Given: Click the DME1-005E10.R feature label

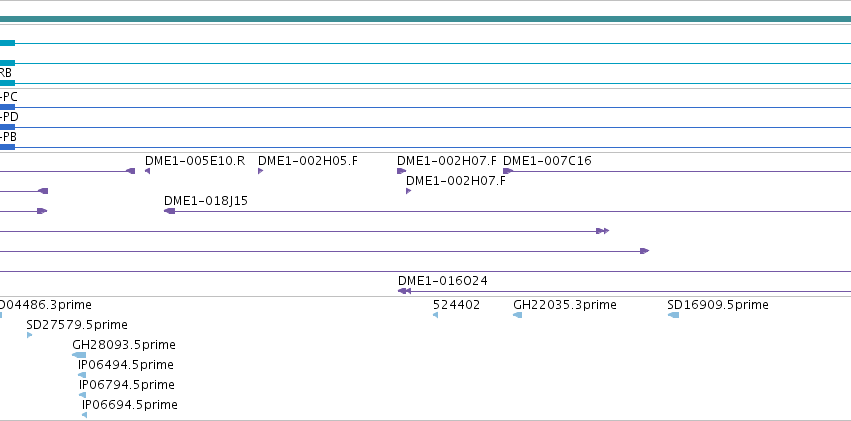Looking at the screenshot, I should click(x=195, y=161).
